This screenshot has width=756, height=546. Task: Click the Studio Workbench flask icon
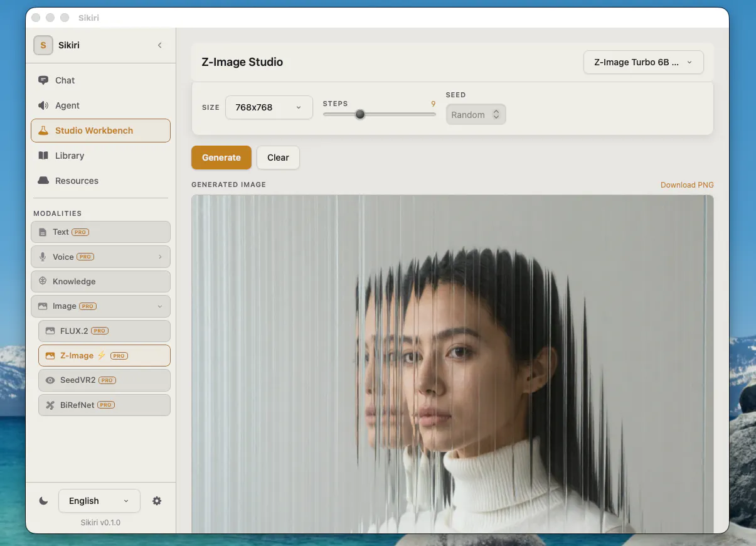coord(43,131)
